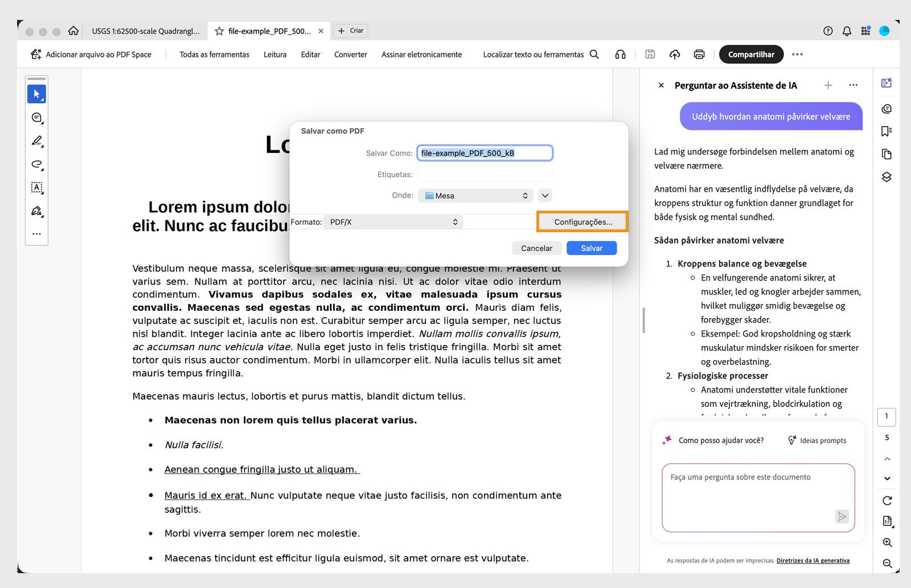
Task: Click Adicionar arquivo ao PDF Space
Action: point(91,55)
